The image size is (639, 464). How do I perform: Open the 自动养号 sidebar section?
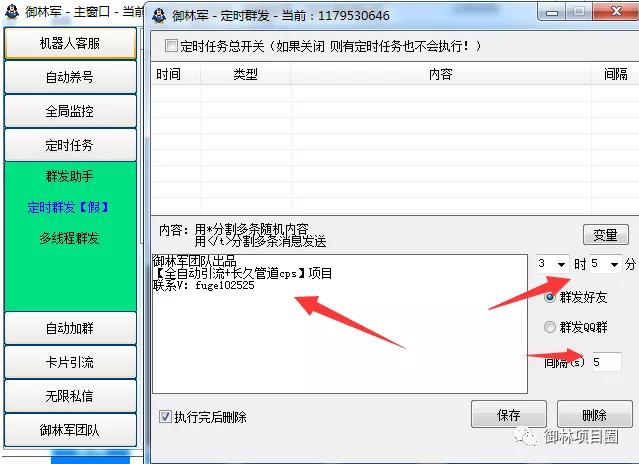(69, 78)
